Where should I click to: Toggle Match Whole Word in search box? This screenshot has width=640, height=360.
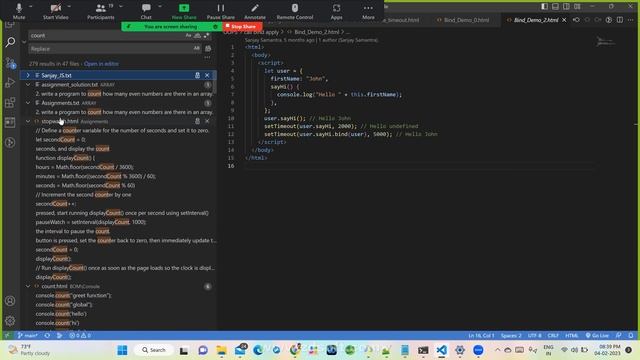(x=198, y=36)
